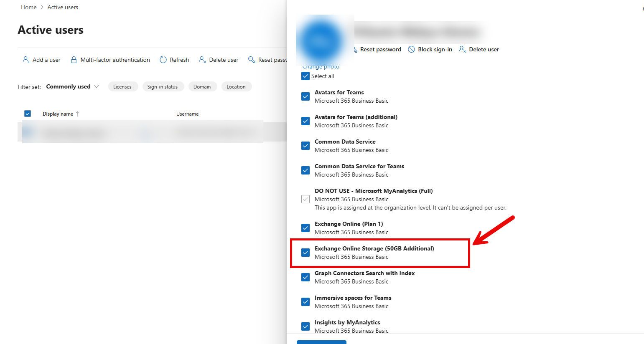Click the Block sign-in icon
Image resolution: width=644 pixels, height=344 pixels.
point(411,49)
